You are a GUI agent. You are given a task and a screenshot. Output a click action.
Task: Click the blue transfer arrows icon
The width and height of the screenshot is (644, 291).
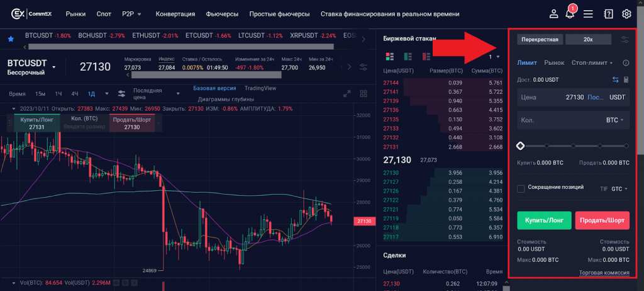[615, 80]
